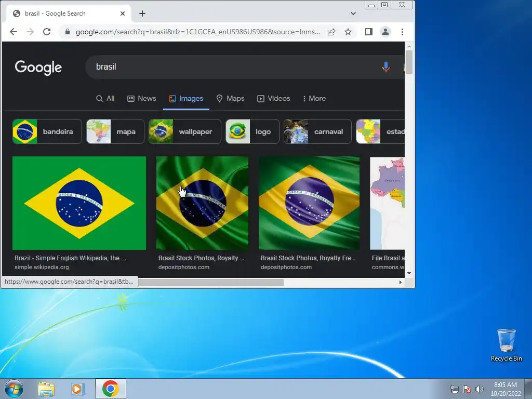Open simple.wikipedia.org source link
This screenshot has height=399, width=532.
(x=42, y=268)
